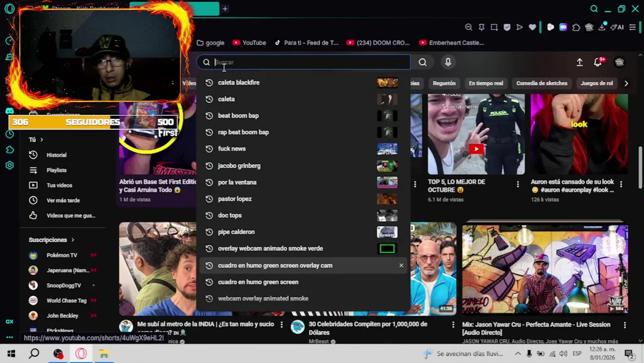The height and width of the screenshot is (363, 644).
Task: Click ESP keyboard language indicator
Action: (577, 353)
